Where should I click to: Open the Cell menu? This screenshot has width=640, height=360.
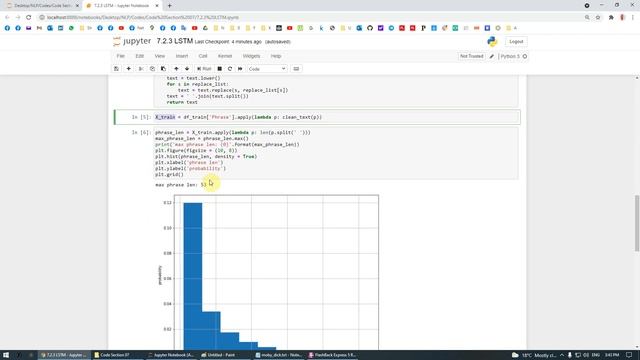(203, 56)
